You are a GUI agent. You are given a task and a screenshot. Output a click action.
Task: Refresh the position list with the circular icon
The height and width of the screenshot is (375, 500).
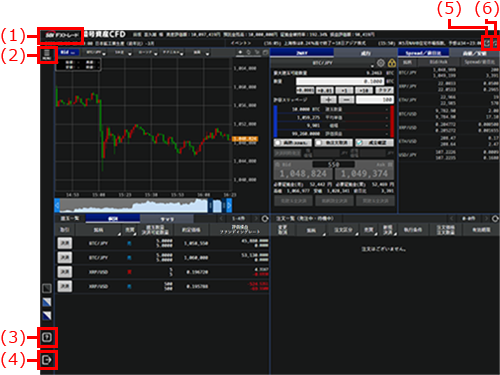point(265,219)
